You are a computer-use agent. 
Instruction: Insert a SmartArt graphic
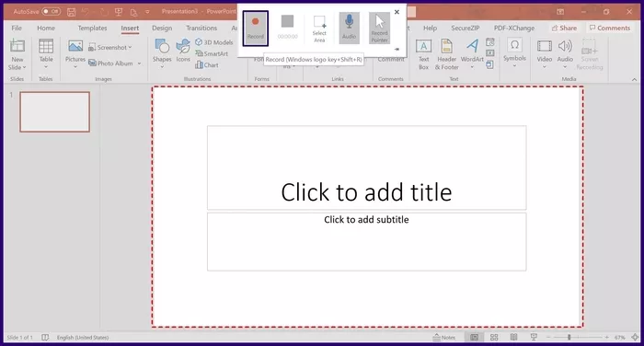[x=212, y=53]
